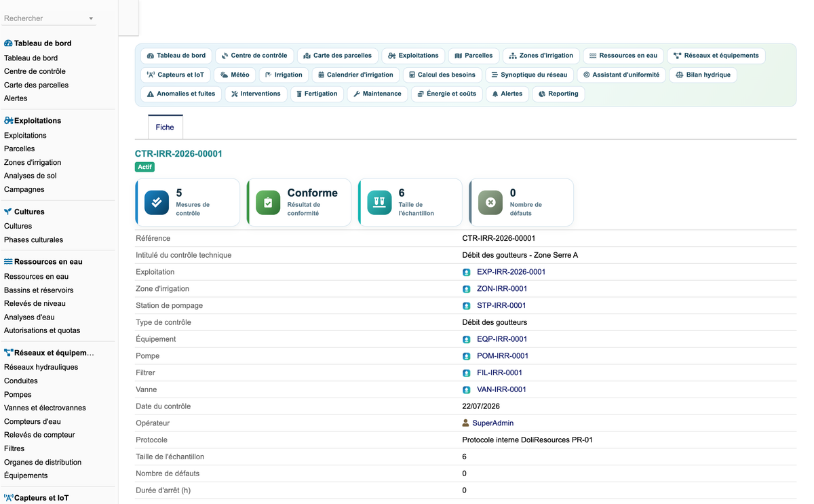This screenshot has width=814, height=504.
Task: Open Tableau de bord navigation pill
Action: (x=176, y=56)
